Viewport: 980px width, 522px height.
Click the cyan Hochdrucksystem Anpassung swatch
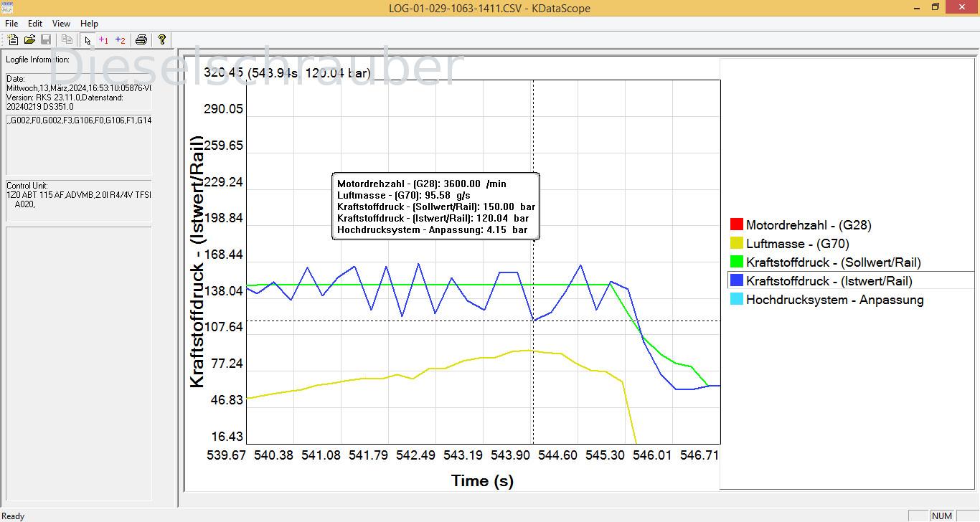click(x=737, y=300)
